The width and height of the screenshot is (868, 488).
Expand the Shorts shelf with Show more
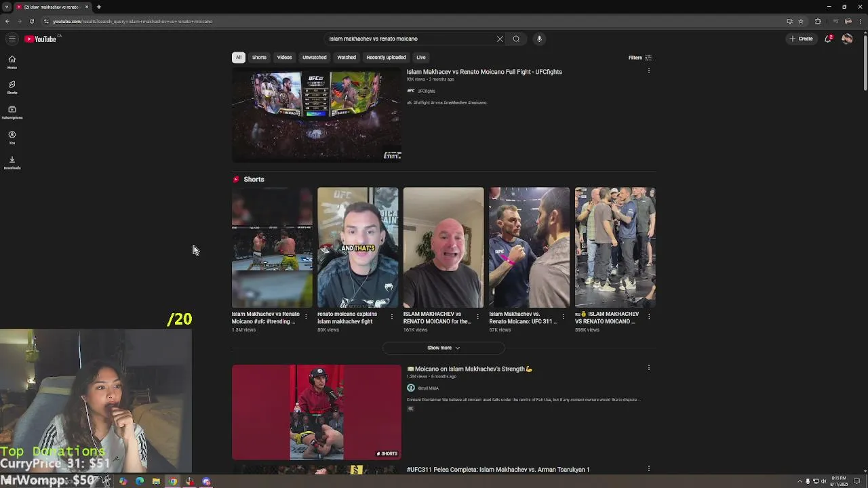(x=443, y=348)
